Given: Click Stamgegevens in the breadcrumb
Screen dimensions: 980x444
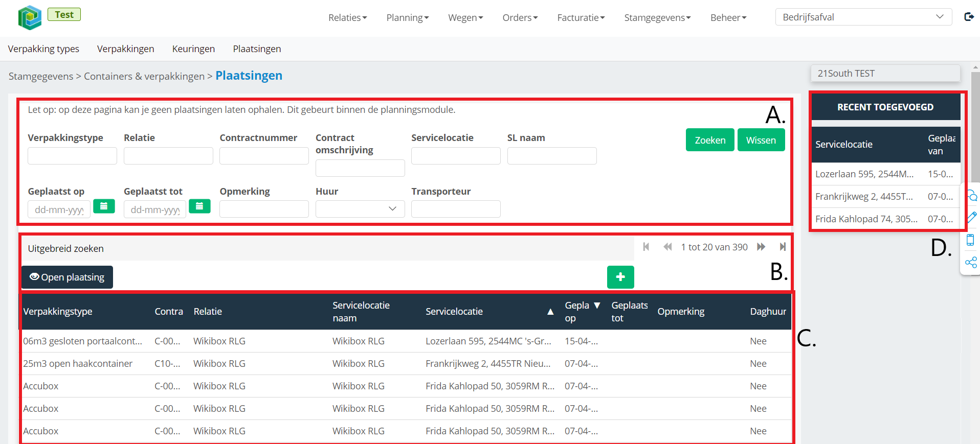Looking at the screenshot, I should [41, 76].
